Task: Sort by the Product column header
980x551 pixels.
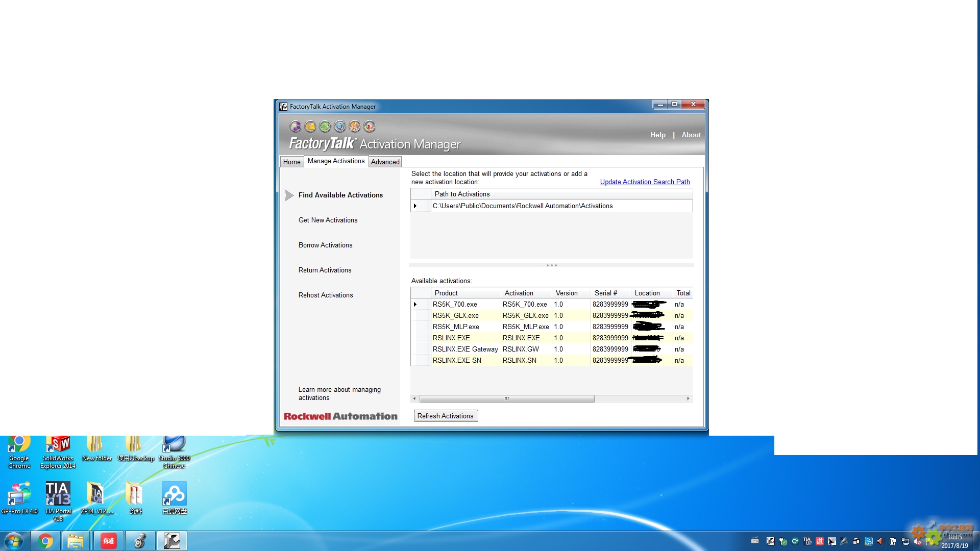Action: pyautogui.click(x=466, y=293)
